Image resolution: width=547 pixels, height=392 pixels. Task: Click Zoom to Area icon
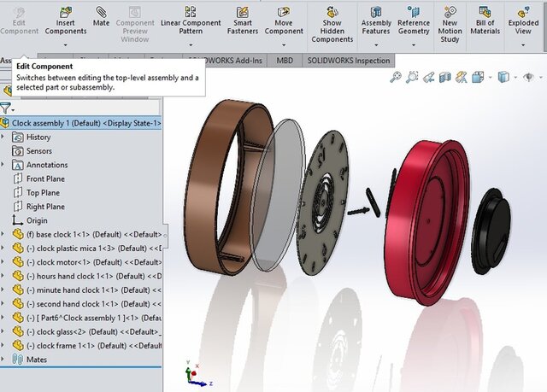click(412, 77)
